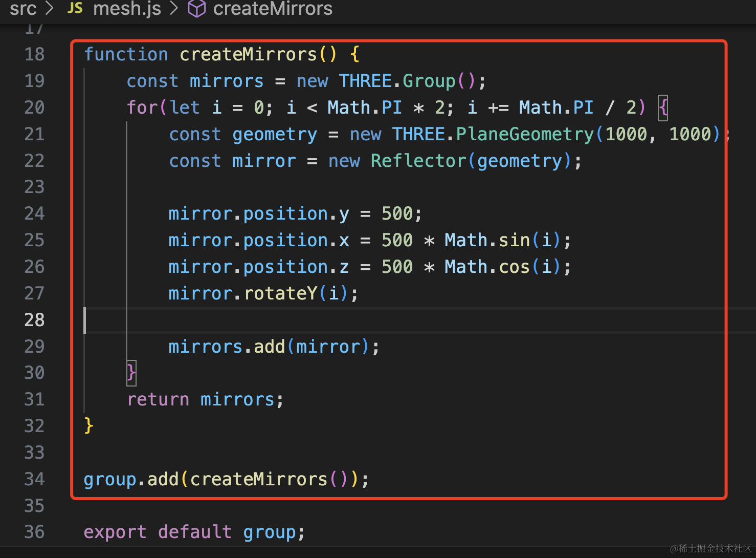
Task: Click line number 34 in gutter
Action: pyautogui.click(x=34, y=479)
